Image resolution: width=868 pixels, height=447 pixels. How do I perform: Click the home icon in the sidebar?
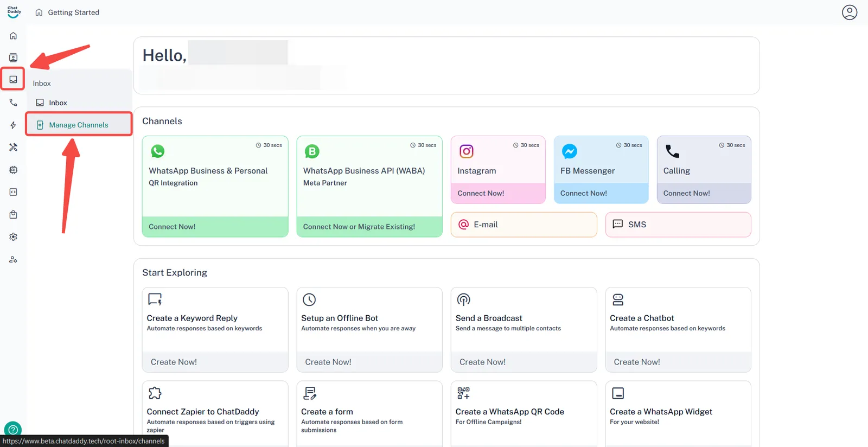pyautogui.click(x=13, y=36)
